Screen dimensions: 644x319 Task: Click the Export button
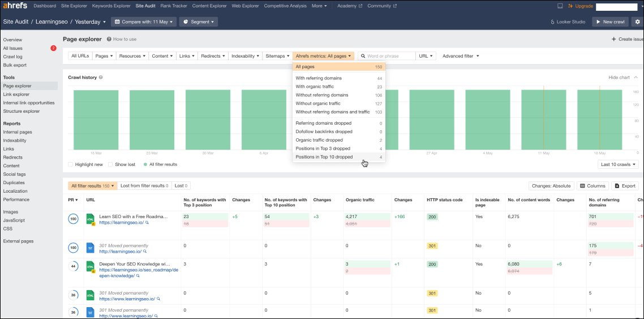(x=625, y=186)
